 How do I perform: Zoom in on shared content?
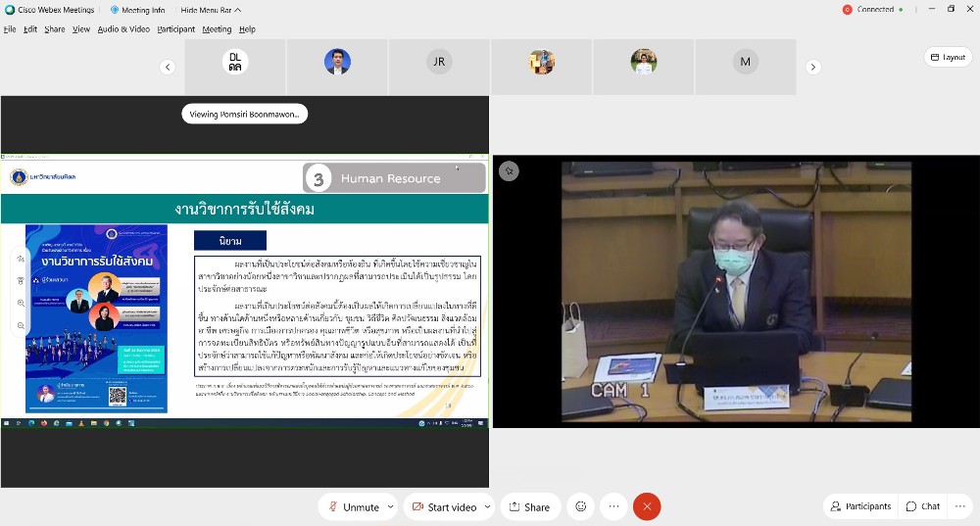[21, 303]
